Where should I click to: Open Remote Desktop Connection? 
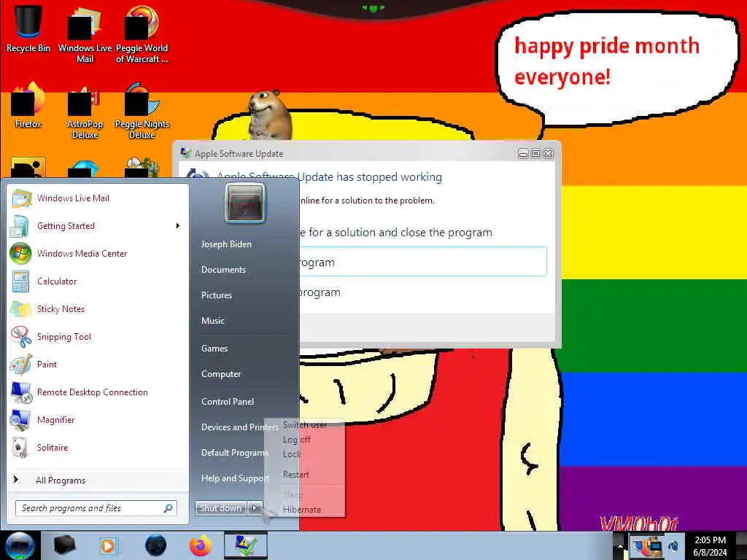tap(98, 392)
